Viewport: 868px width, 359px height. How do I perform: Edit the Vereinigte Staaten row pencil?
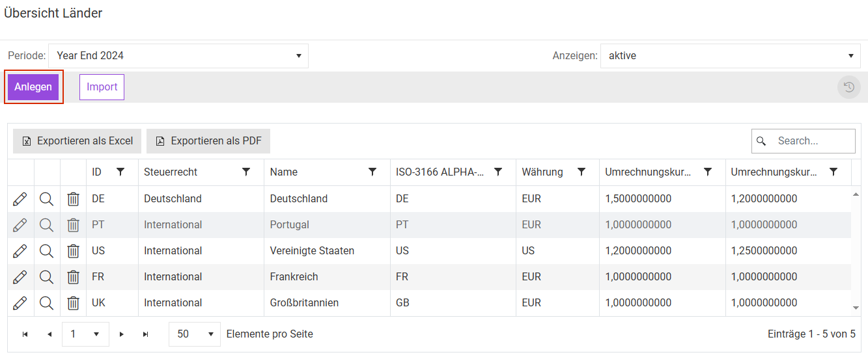[20, 251]
